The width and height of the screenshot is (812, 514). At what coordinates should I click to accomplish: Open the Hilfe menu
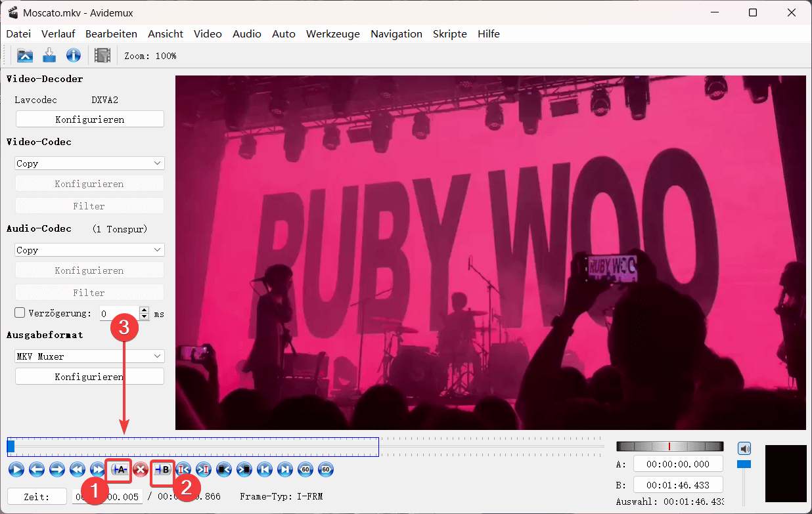pos(489,33)
